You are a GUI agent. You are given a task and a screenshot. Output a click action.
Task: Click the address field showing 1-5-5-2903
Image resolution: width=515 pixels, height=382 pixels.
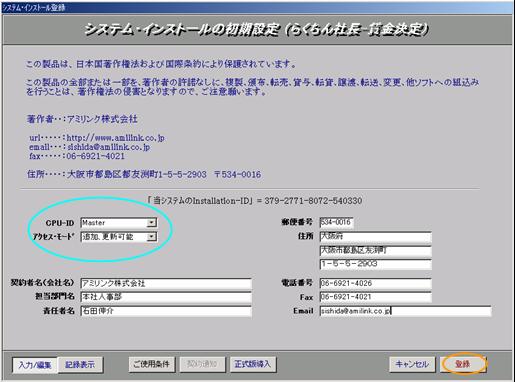coord(375,264)
